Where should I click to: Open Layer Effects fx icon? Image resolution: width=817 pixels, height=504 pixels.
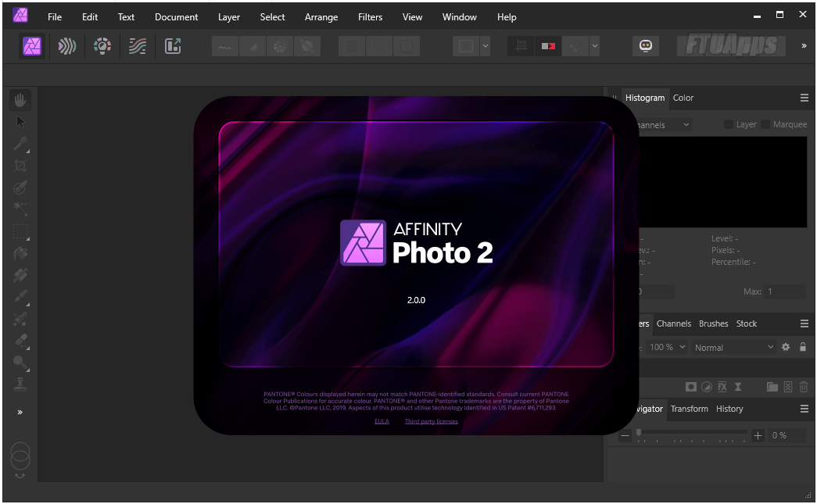tap(722, 387)
